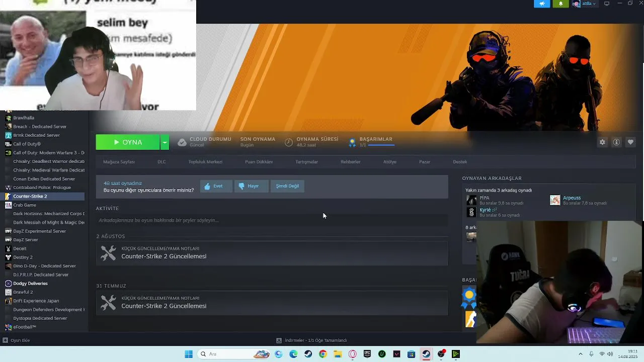Select Drift Experience Japan entry
Screen dimensions: 644x362
click(36, 301)
